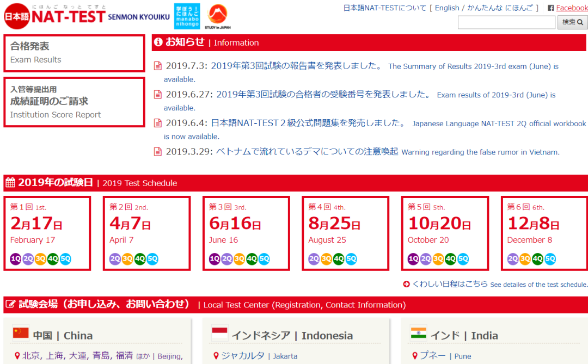Open the 2019年第3回試験の合格者 results announcement
This screenshot has height=364, width=588.
tap(323, 95)
